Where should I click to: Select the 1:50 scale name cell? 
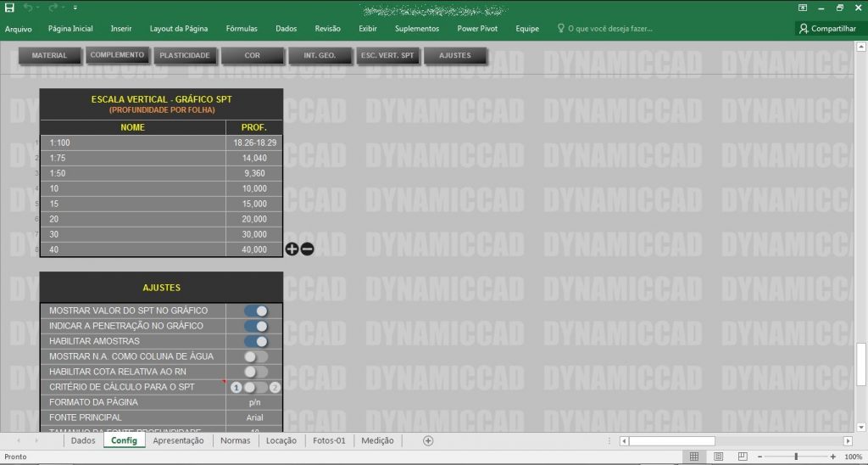133,173
